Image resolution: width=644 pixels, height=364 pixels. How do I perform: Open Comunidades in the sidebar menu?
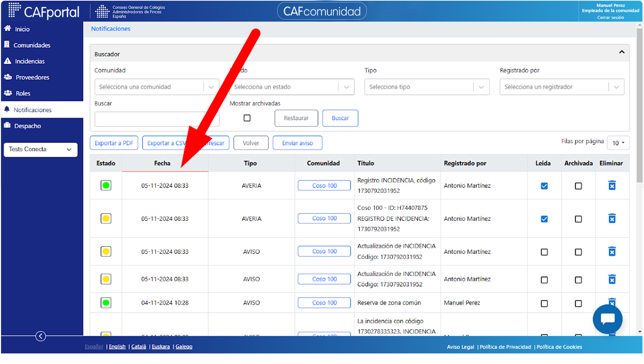tap(32, 45)
